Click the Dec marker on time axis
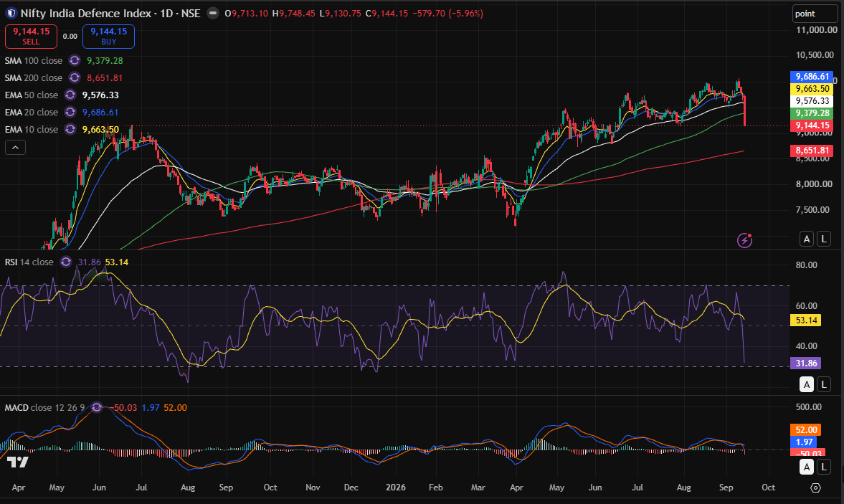The width and height of the screenshot is (844, 504). [351, 488]
